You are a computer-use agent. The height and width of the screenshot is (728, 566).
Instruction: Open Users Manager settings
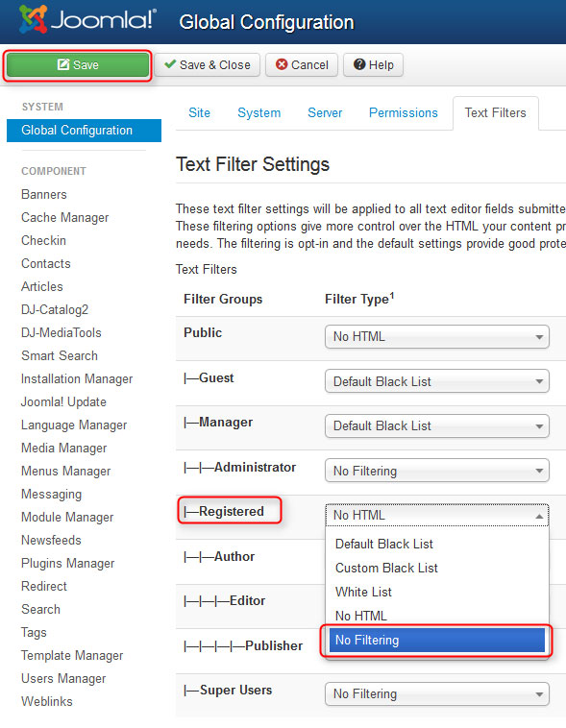click(63, 679)
